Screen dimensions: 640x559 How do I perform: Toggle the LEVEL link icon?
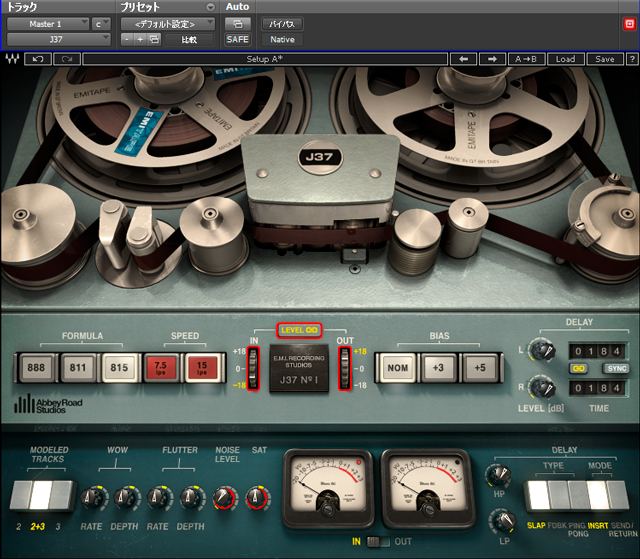tap(312, 330)
